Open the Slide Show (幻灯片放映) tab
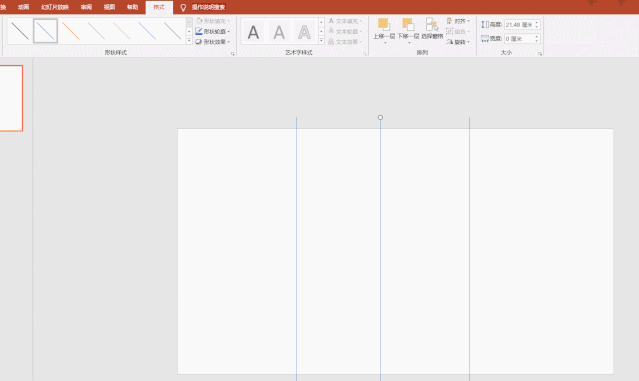Viewport: 639px width, 381px height. pyautogui.click(x=55, y=7)
